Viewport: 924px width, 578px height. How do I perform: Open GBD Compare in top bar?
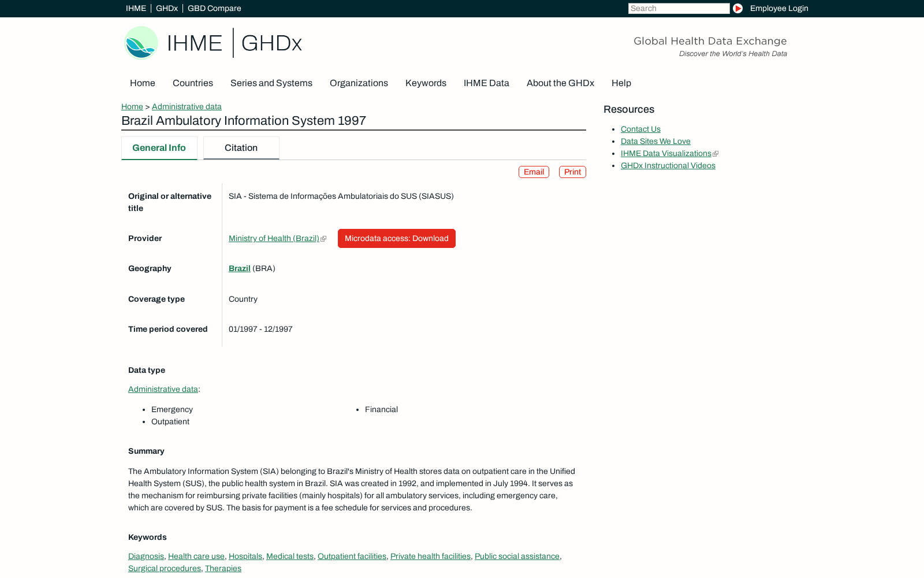pos(214,8)
